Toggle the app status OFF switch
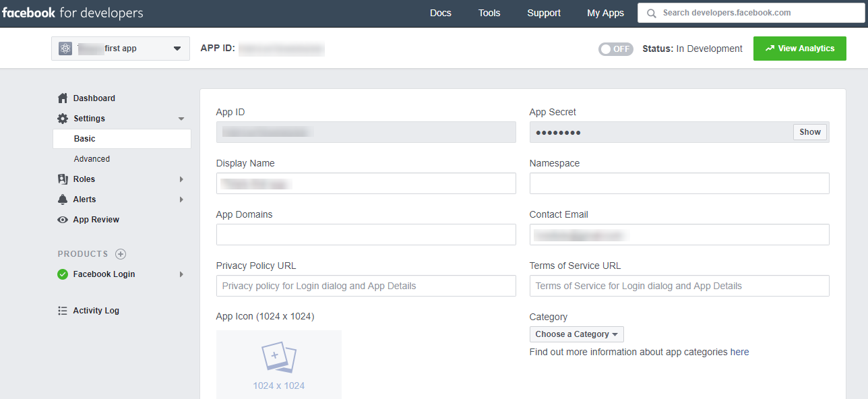This screenshot has height=399, width=868. (615, 49)
